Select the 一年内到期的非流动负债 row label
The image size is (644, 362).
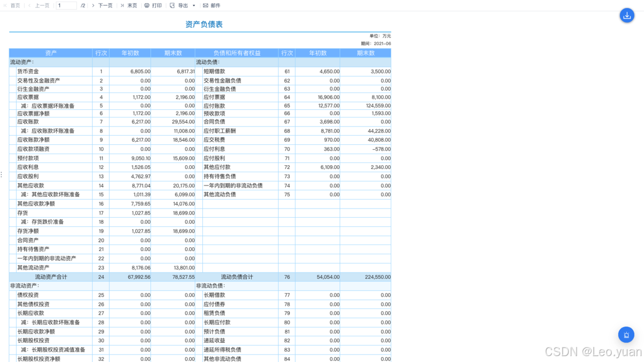233,186
